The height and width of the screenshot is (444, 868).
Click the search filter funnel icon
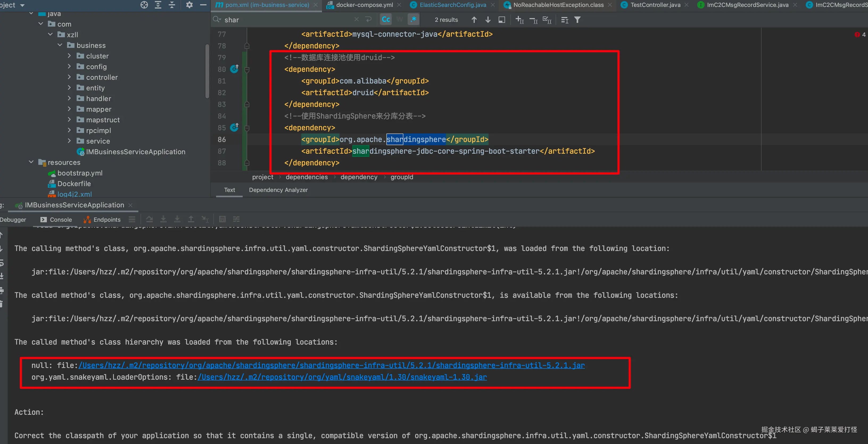point(577,20)
